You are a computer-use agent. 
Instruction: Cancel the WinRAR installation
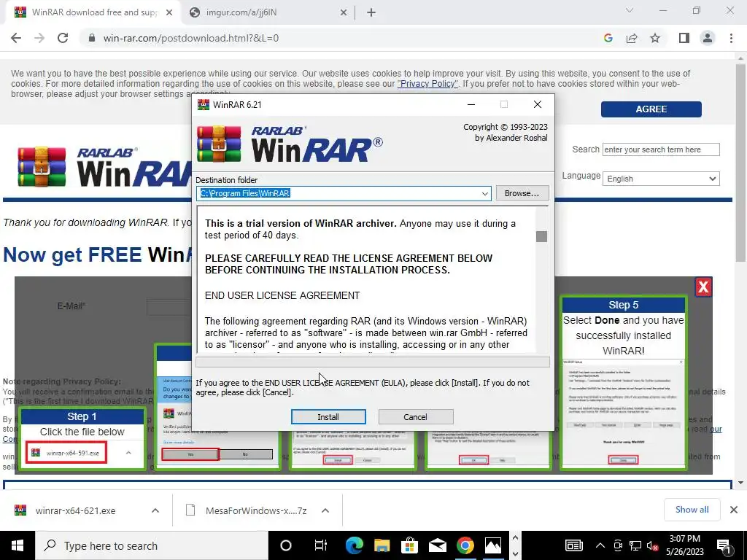tap(415, 416)
